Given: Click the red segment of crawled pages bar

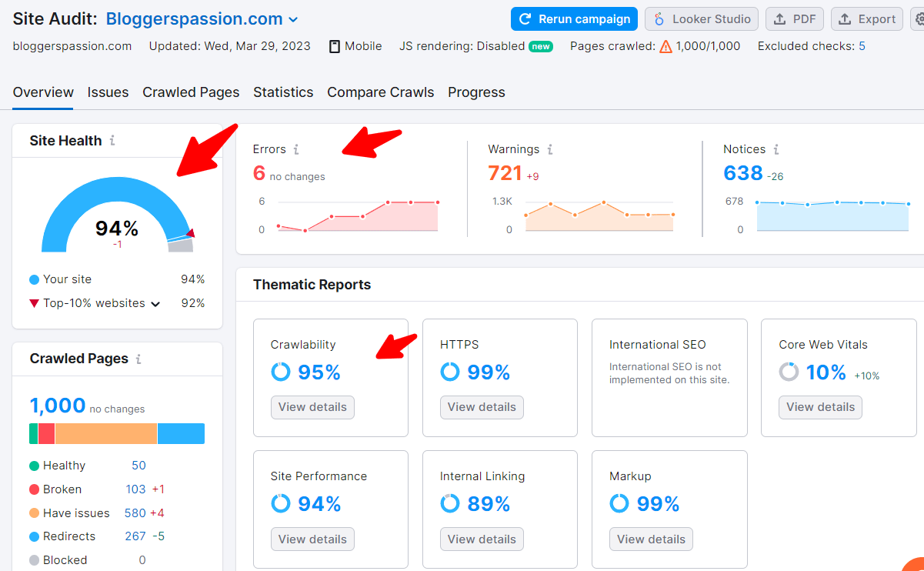Looking at the screenshot, I should [x=46, y=433].
